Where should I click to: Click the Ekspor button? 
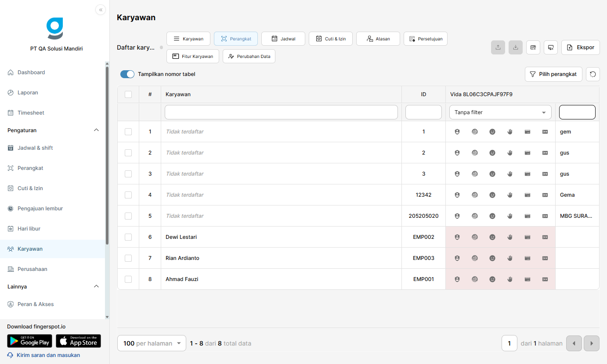click(581, 47)
